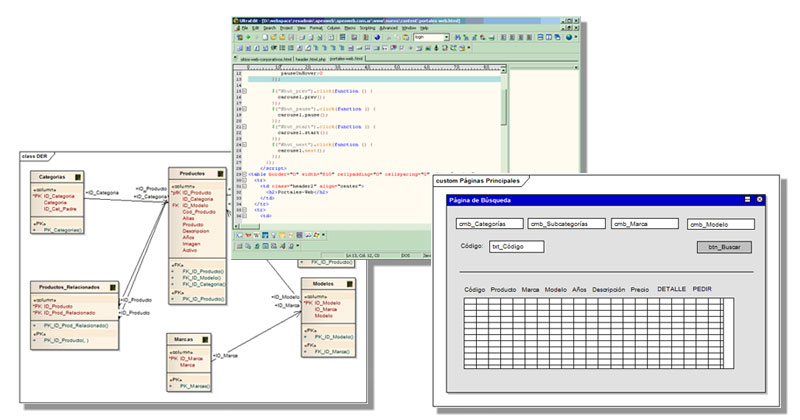Click the binoculars Find icon after the combo box
The height and width of the screenshot is (420, 800).
point(458,37)
